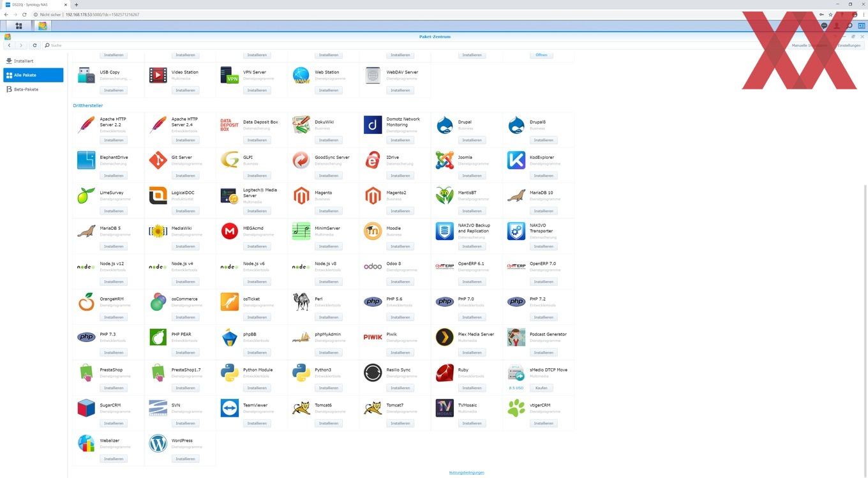Click the Drittherstellser section heading

point(87,105)
